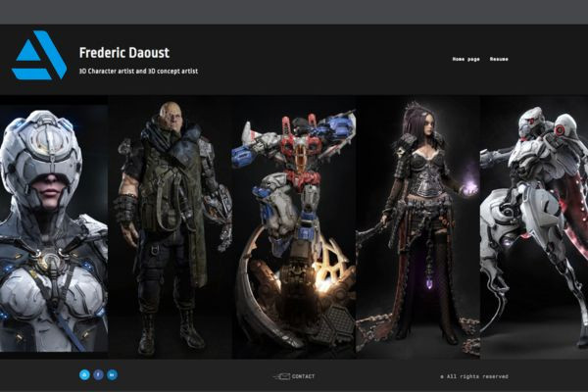588x392 pixels.
Task: Open the white helmeted female character thumbnail
Action: (54, 228)
